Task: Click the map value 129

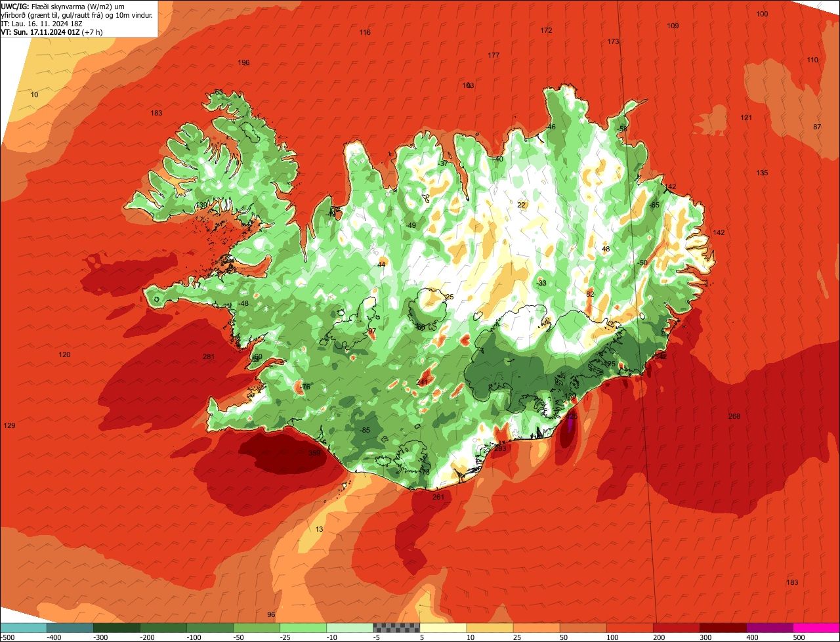Action: pyautogui.click(x=9, y=426)
